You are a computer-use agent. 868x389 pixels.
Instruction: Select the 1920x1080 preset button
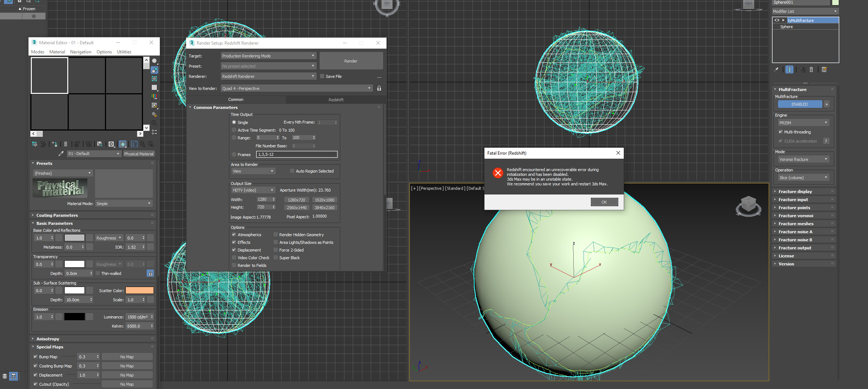tap(324, 200)
